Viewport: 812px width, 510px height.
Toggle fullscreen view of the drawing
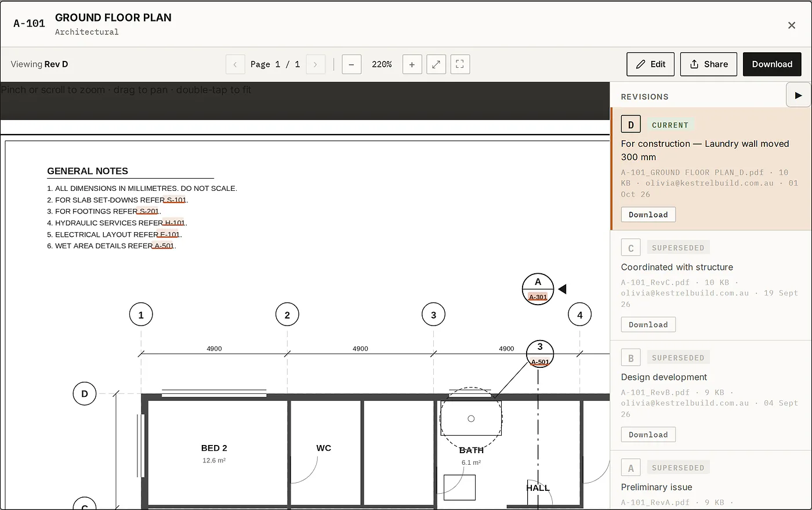[460, 64]
